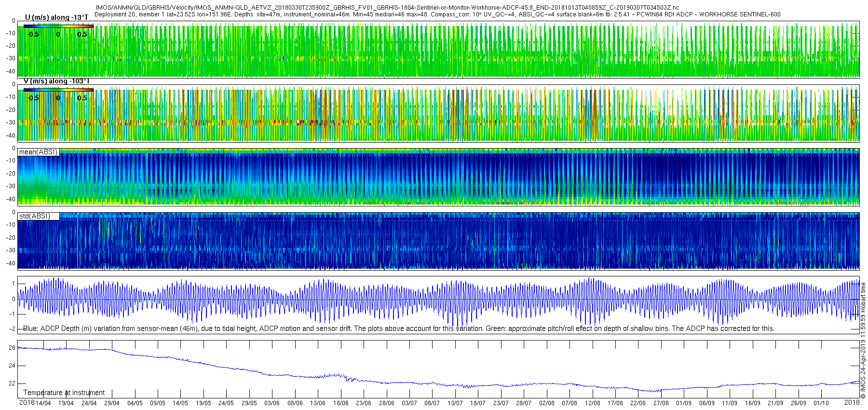Click the '03/06' date tick
868x410 pixels.
(272, 403)
